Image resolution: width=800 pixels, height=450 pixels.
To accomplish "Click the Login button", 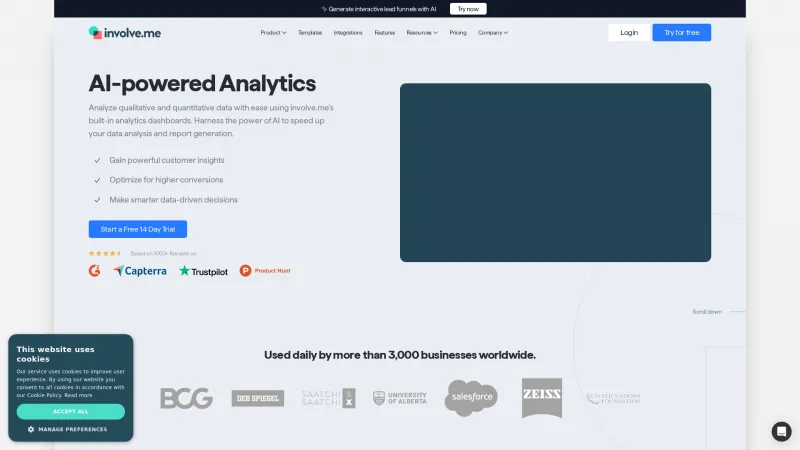I will tap(629, 32).
